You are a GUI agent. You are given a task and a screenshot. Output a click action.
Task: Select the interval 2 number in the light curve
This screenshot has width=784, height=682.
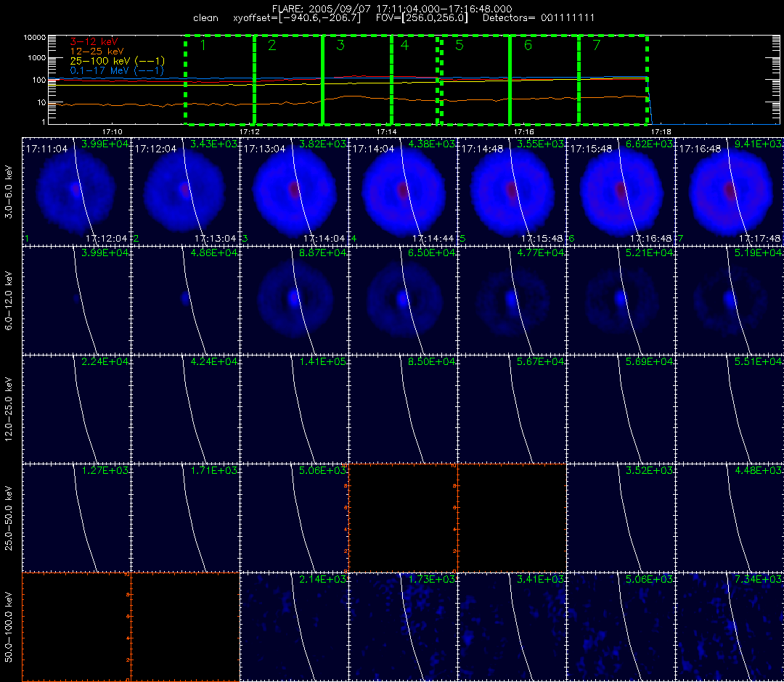(x=271, y=46)
